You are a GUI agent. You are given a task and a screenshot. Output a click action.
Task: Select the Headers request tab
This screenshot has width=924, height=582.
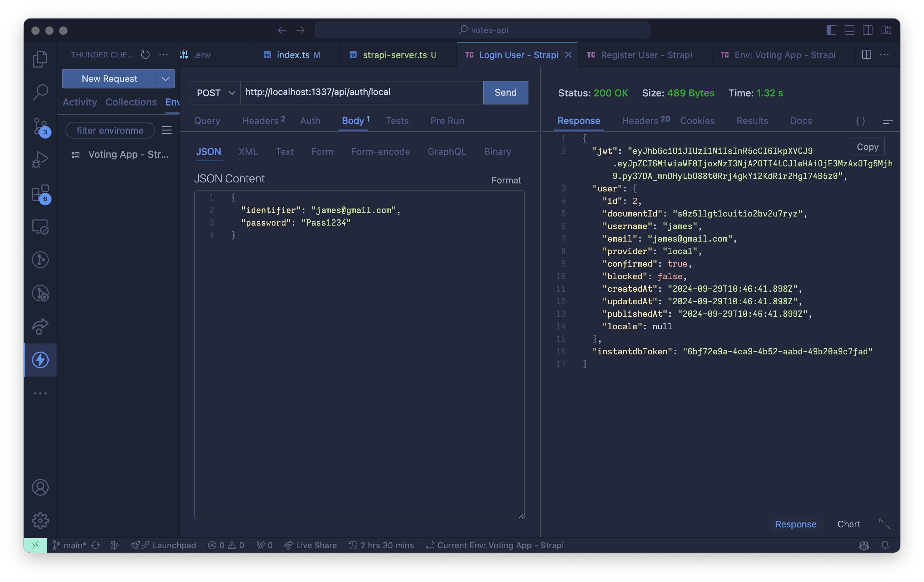263,120
